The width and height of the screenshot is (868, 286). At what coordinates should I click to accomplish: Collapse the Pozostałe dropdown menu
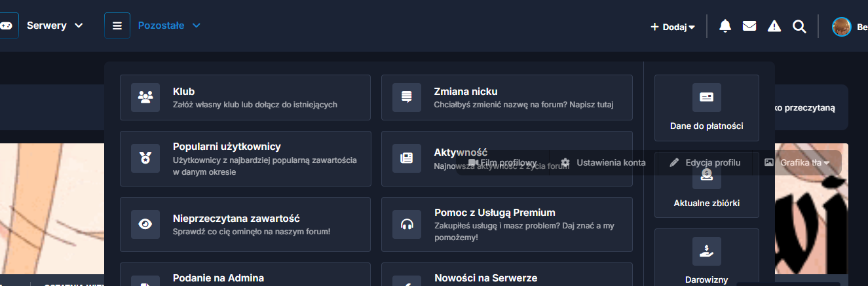(169, 26)
